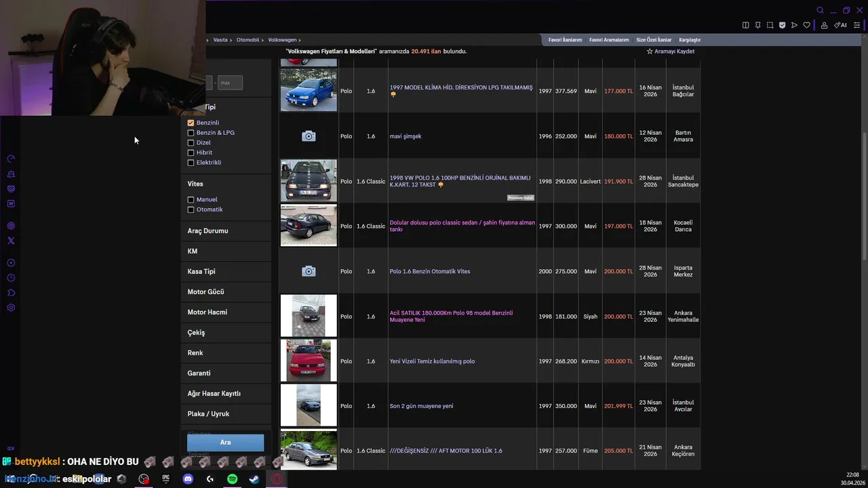
Task: Open the player icon in sidebar
Action: 11,263
